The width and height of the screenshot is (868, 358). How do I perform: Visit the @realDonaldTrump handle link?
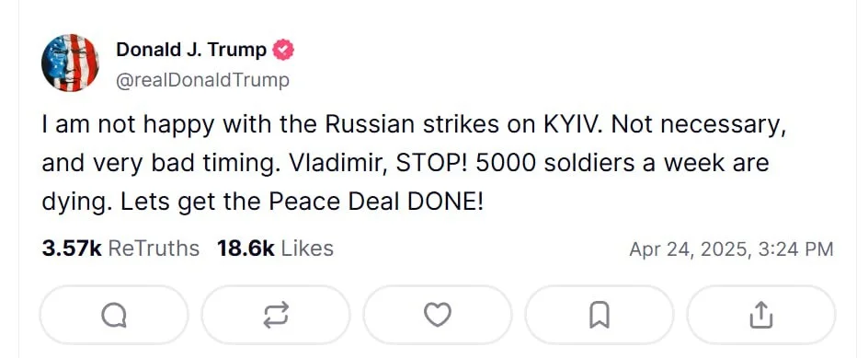(202, 81)
